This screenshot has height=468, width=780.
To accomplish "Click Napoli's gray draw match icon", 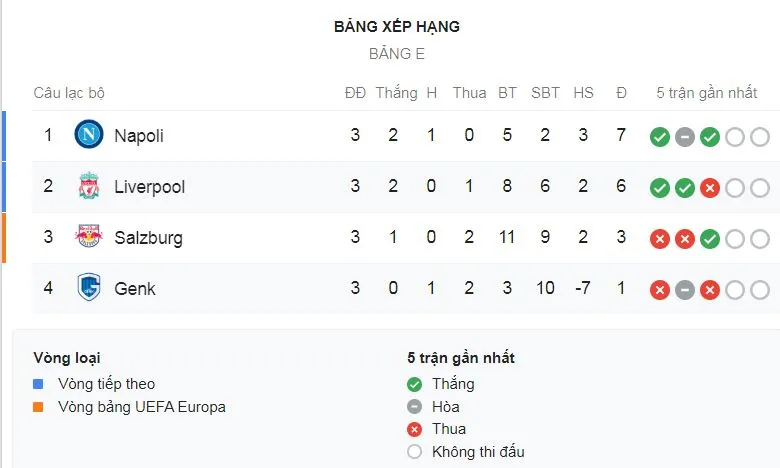I will (685, 137).
